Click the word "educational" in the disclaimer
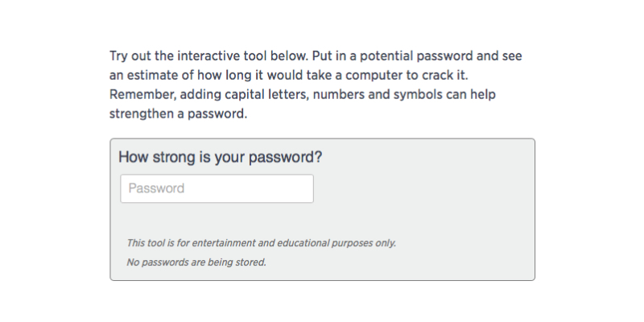 tap(300, 243)
